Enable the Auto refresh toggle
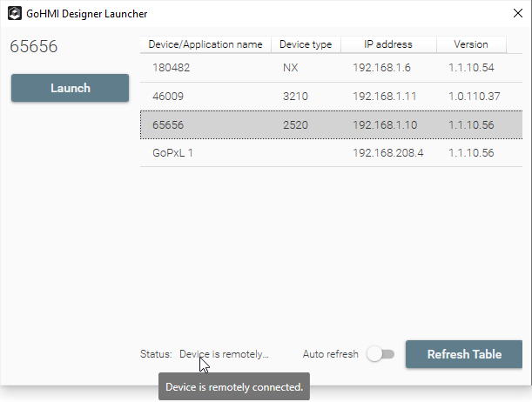 (x=380, y=354)
